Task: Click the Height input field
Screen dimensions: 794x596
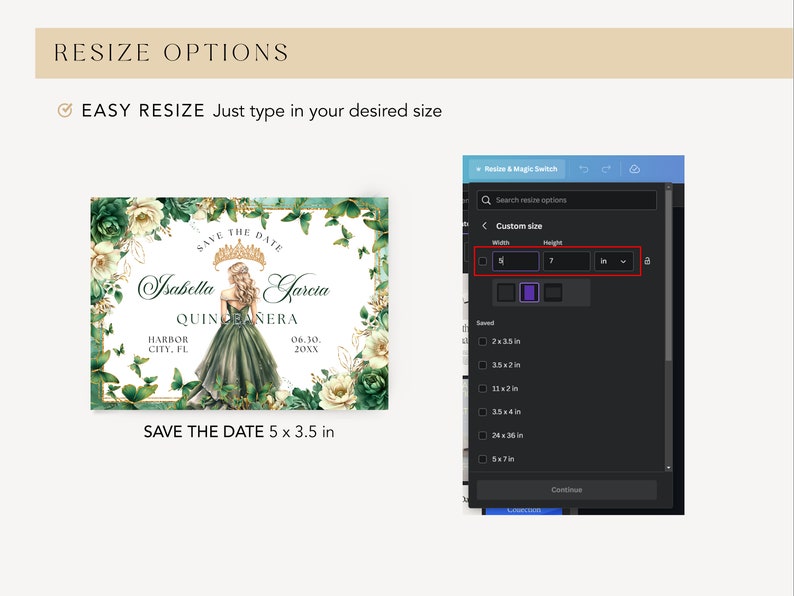Action: pos(567,261)
